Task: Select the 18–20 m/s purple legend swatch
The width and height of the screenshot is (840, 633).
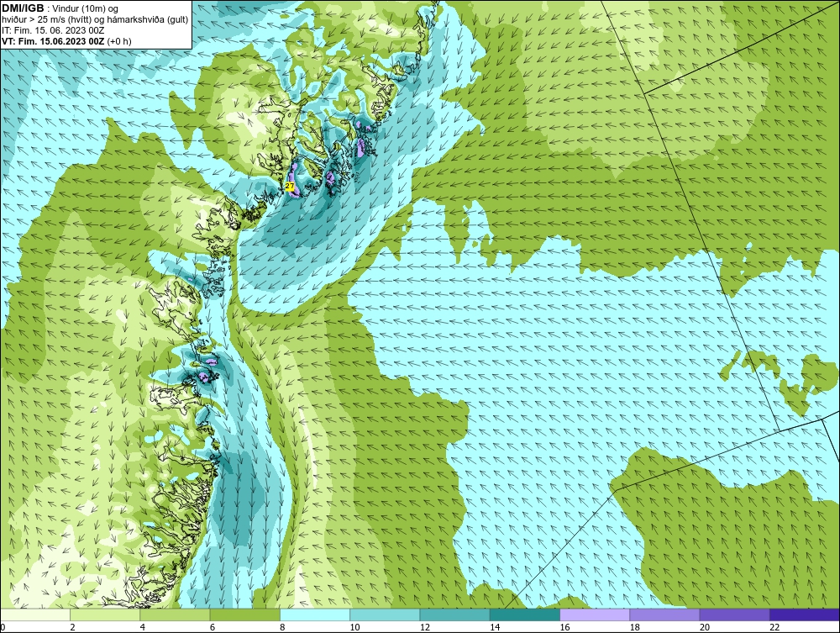Action: (x=664, y=615)
